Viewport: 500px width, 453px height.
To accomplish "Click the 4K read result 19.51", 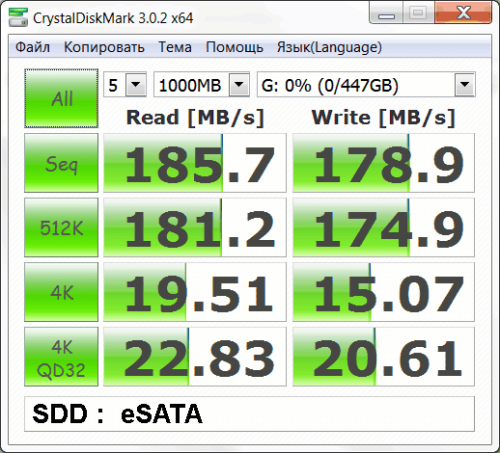I will click(195, 292).
